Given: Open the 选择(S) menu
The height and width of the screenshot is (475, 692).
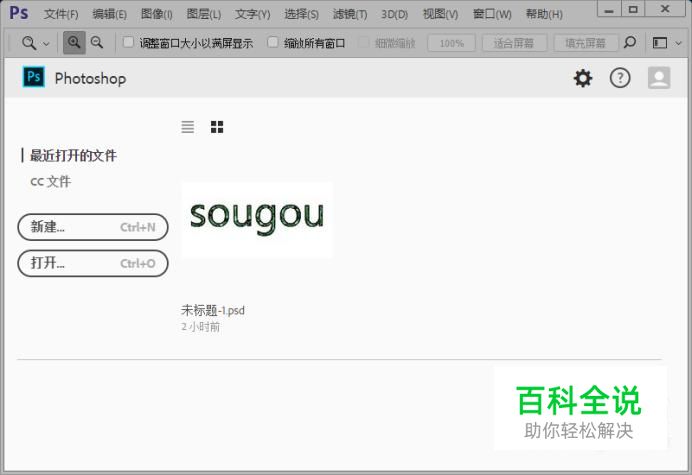Looking at the screenshot, I should (x=301, y=14).
